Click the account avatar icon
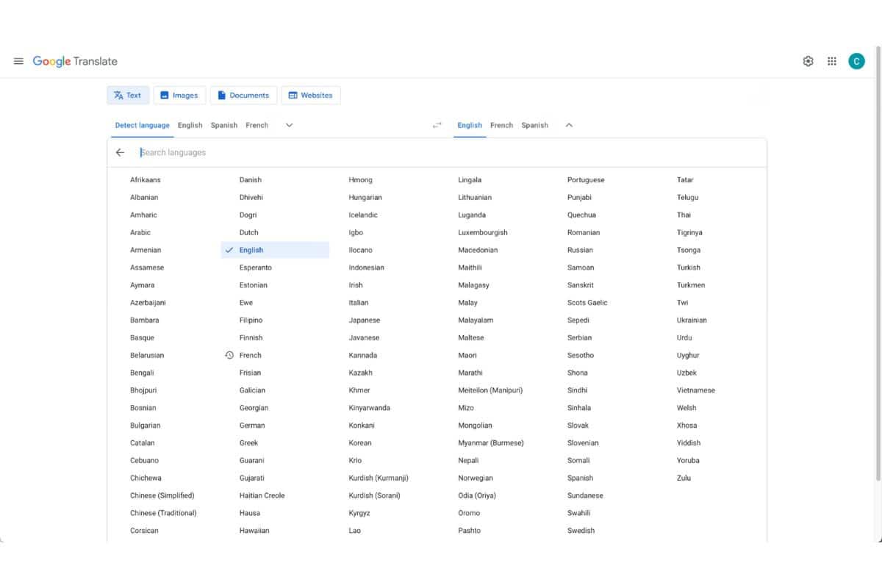This screenshot has width=882, height=588. coord(856,61)
